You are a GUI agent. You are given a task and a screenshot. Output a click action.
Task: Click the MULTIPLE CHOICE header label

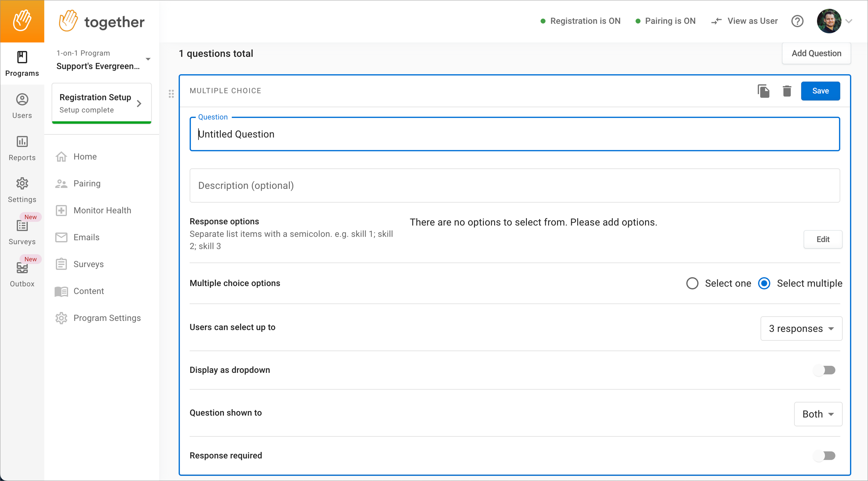point(225,91)
